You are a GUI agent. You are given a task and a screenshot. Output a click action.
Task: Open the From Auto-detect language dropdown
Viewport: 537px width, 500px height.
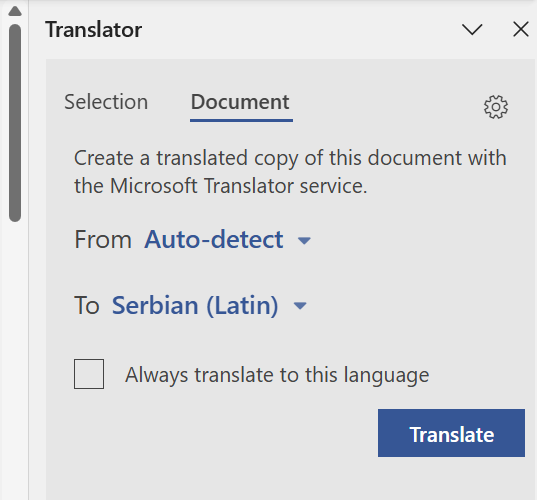click(x=227, y=240)
